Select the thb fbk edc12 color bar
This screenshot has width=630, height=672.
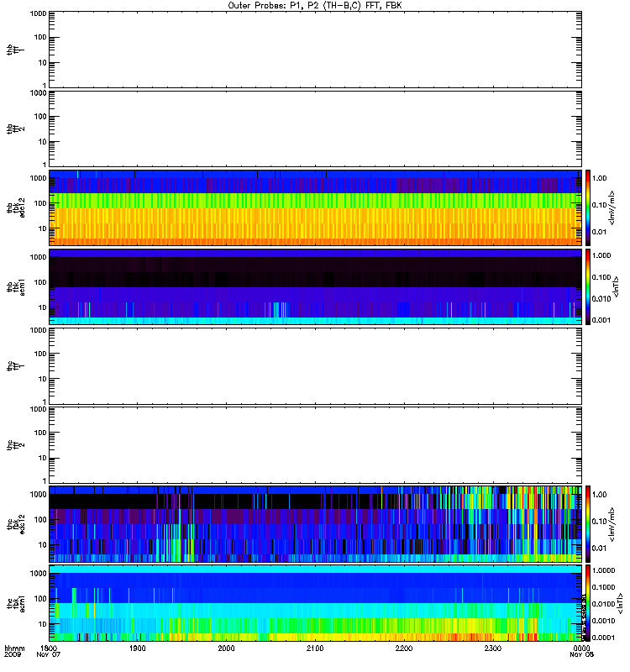tap(588, 207)
